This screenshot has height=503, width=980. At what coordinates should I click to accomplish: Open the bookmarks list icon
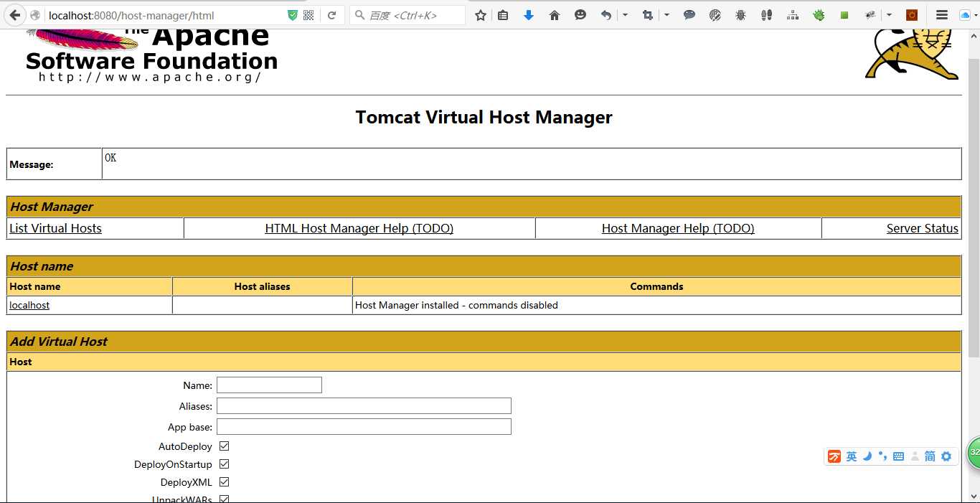point(503,15)
